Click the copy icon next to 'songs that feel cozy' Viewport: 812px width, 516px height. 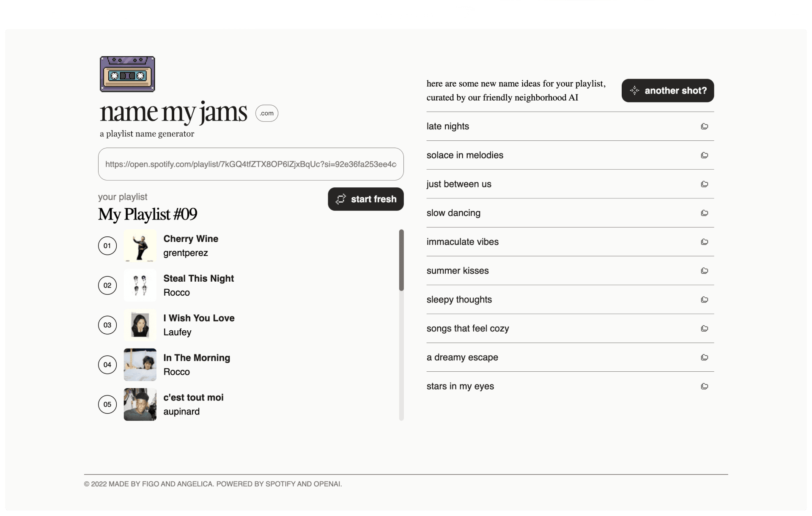point(704,328)
